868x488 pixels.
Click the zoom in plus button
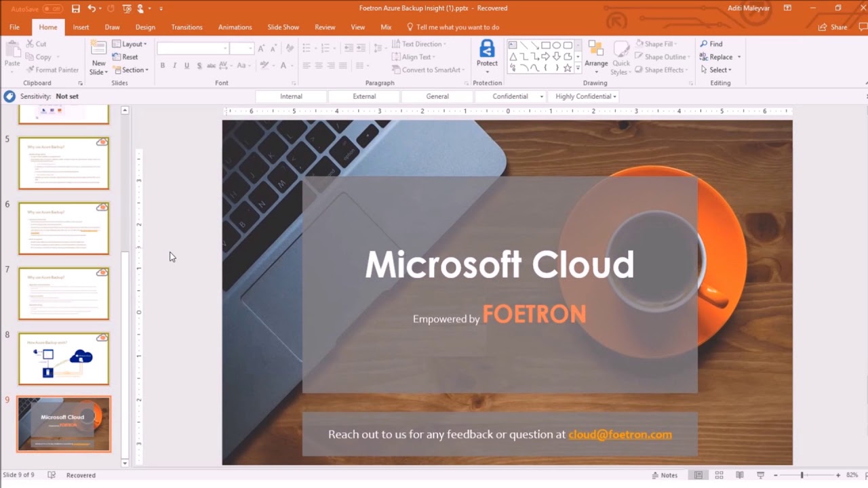[838, 475]
